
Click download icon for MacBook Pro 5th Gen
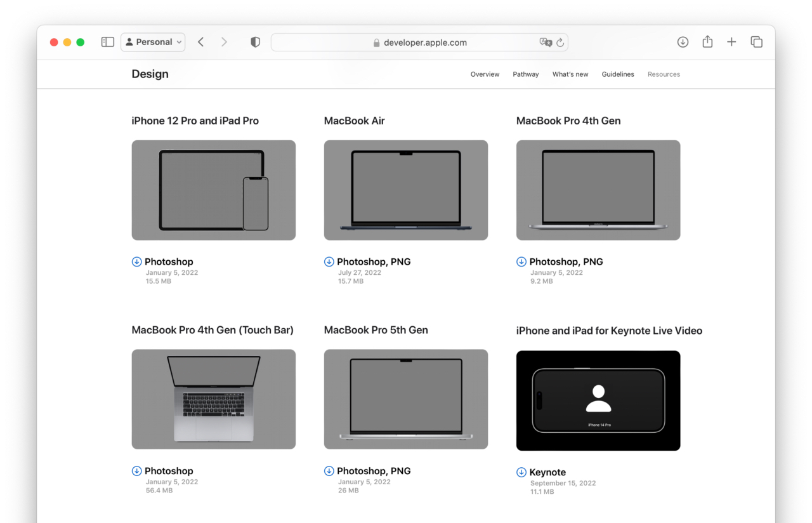pyautogui.click(x=329, y=471)
